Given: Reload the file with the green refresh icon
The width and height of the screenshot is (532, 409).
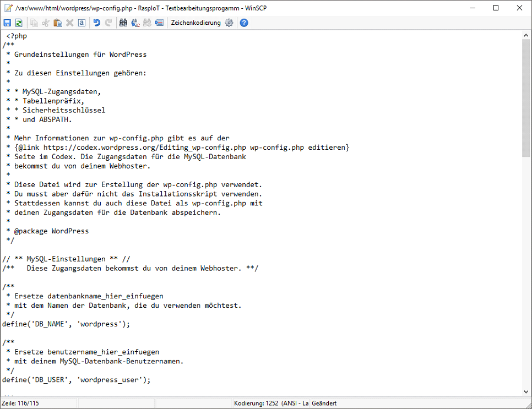Looking at the screenshot, I should pyautogui.click(x=19, y=23).
